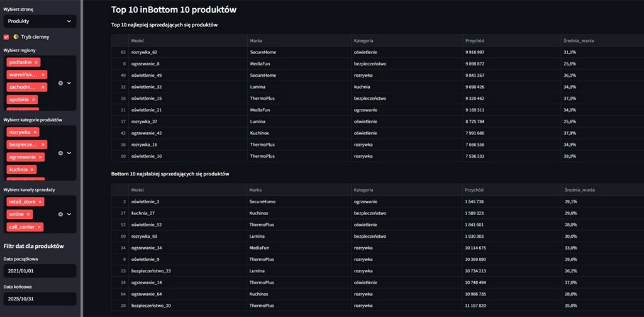Remove the rozrywka category tag

click(35, 132)
